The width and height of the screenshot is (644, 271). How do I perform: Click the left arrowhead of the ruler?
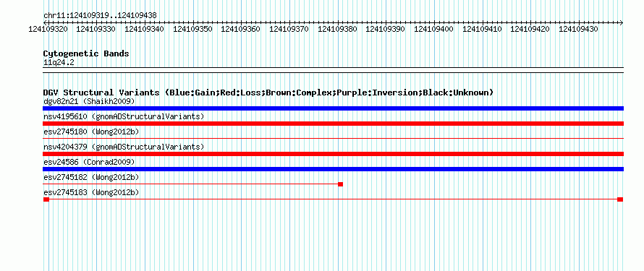click(46, 22)
